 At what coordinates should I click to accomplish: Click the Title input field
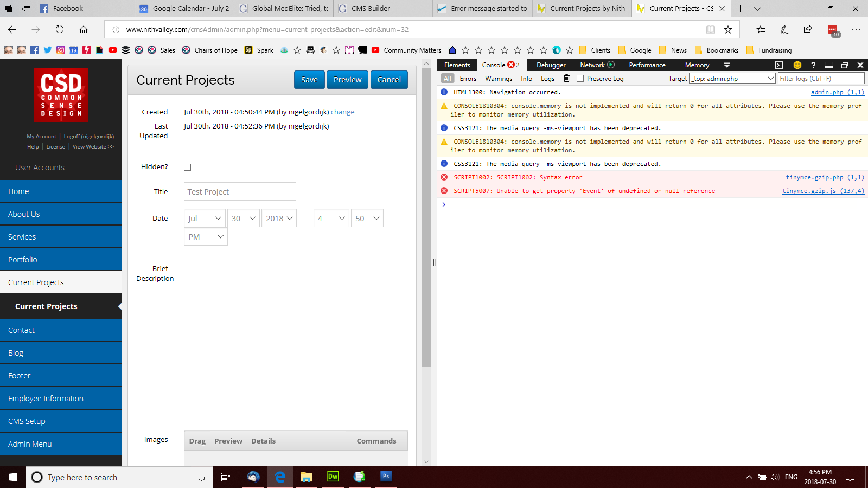[x=240, y=192]
